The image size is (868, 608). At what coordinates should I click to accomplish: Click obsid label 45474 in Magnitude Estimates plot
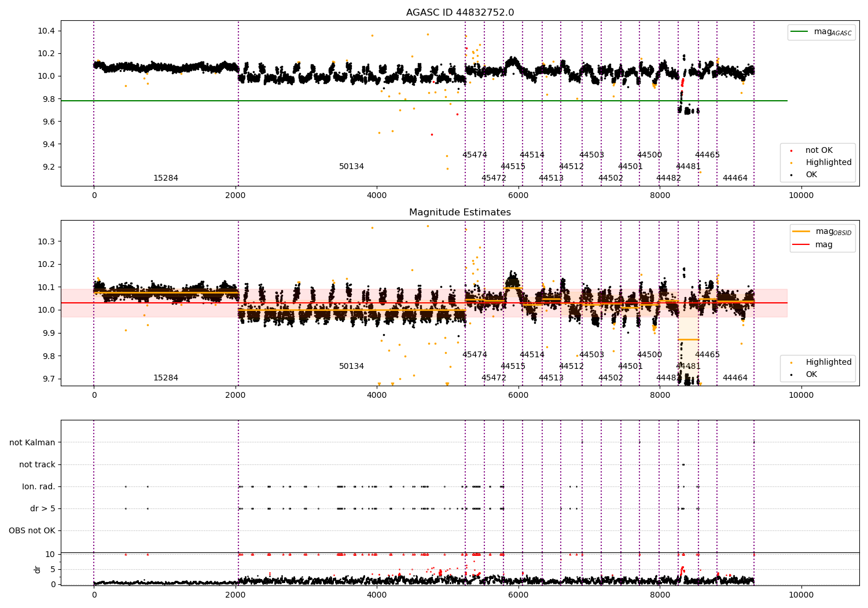(475, 355)
